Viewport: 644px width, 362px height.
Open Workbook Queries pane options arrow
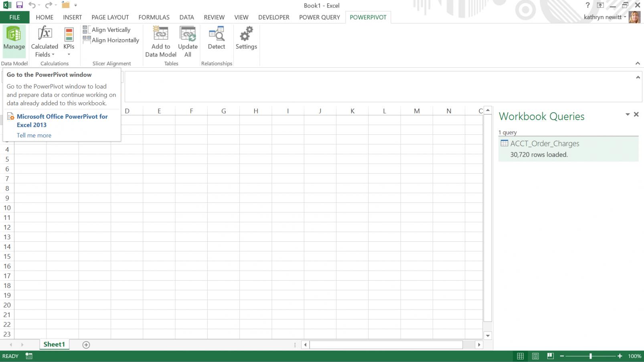coord(628,115)
